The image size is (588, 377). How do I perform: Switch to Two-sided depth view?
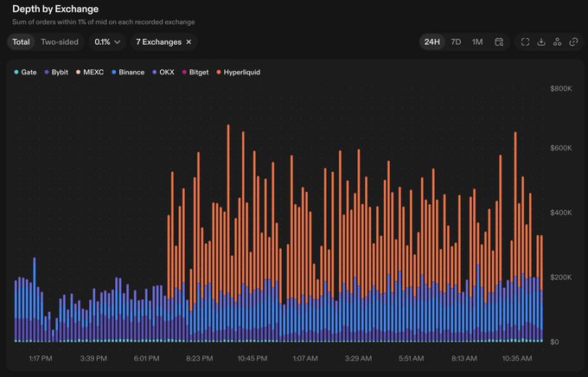(x=60, y=42)
